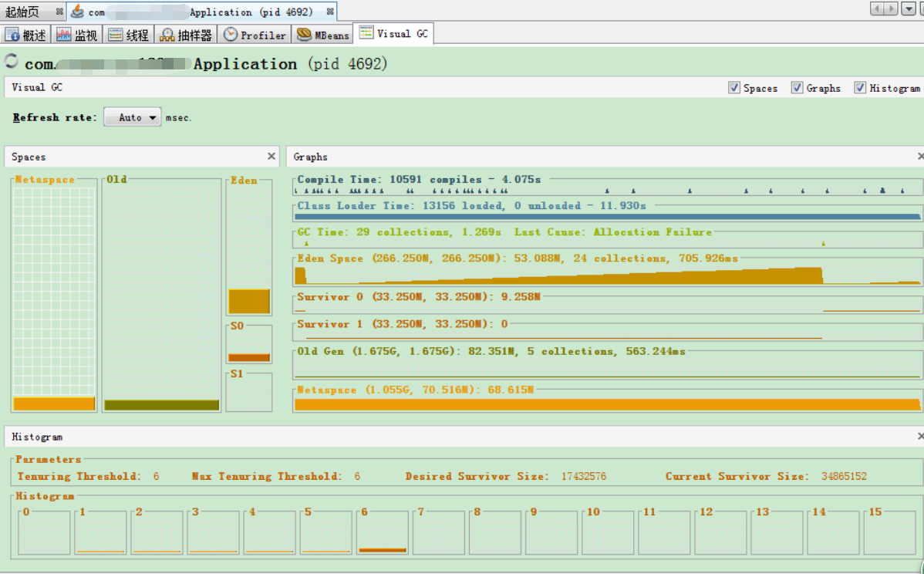Open the Refresh rate Auto dropdown
This screenshot has height=574, width=924.
click(133, 117)
